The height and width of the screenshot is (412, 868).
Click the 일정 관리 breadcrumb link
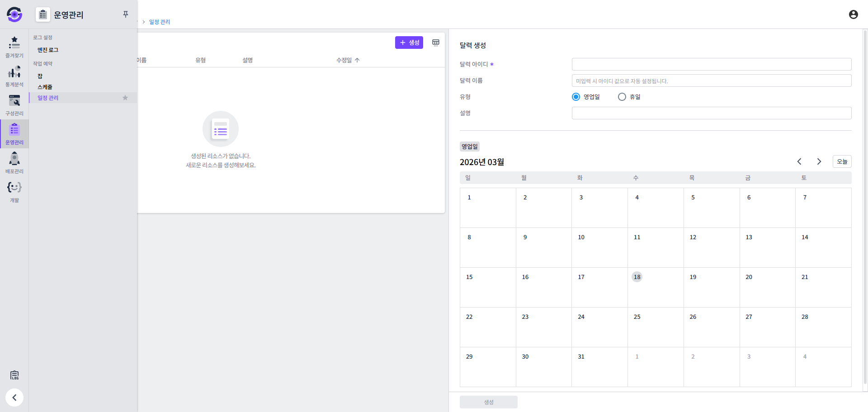point(160,22)
